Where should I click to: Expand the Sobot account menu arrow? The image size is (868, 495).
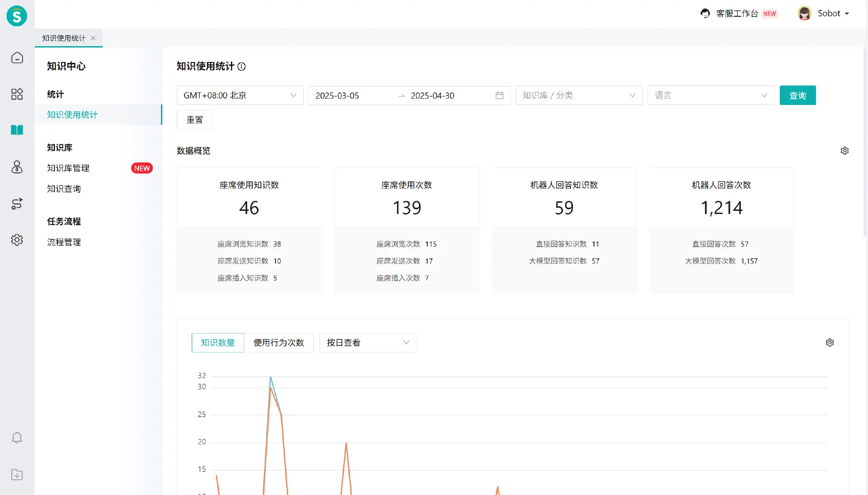(847, 14)
